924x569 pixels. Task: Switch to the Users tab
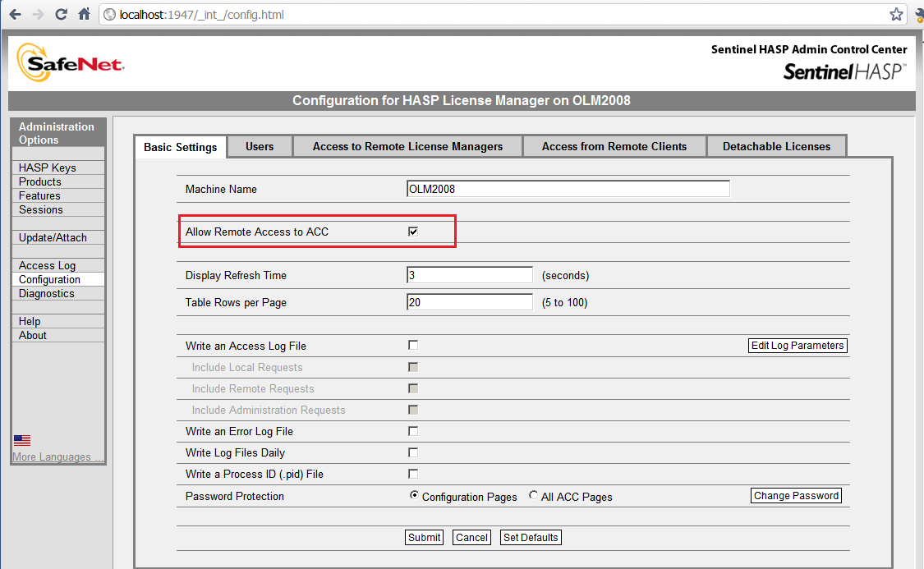point(260,146)
